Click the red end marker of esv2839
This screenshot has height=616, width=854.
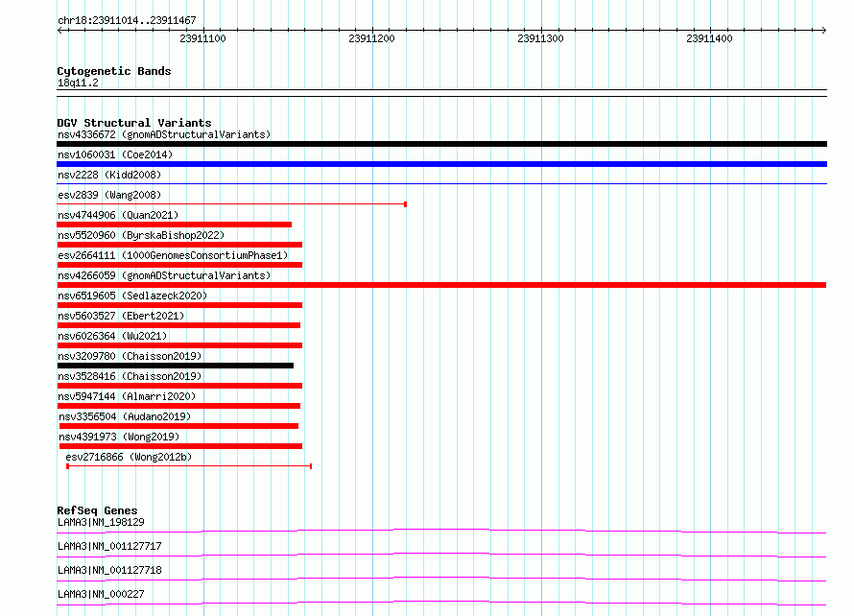point(405,204)
